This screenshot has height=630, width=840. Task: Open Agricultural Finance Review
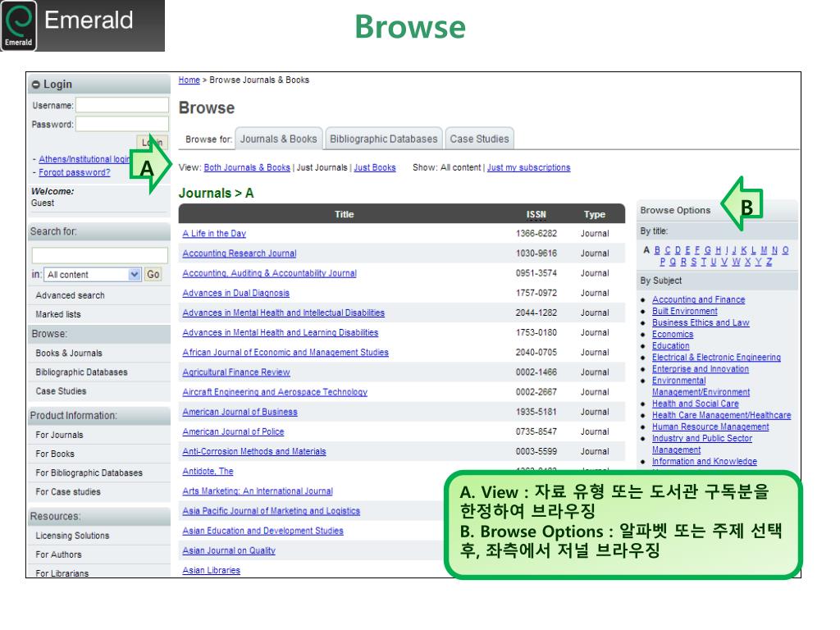pos(236,372)
